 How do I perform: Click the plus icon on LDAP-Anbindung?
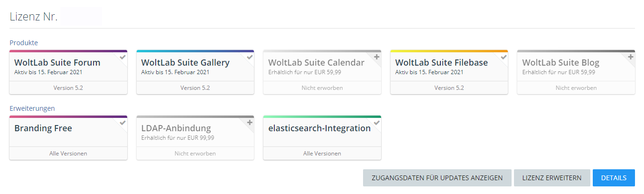(x=250, y=123)
